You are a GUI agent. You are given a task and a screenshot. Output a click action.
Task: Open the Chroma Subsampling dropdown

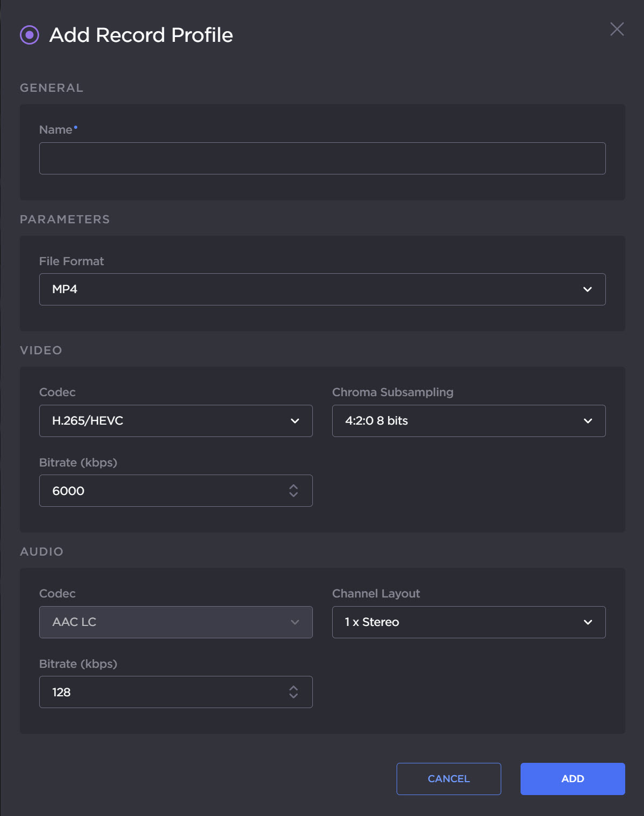(469, 421)
